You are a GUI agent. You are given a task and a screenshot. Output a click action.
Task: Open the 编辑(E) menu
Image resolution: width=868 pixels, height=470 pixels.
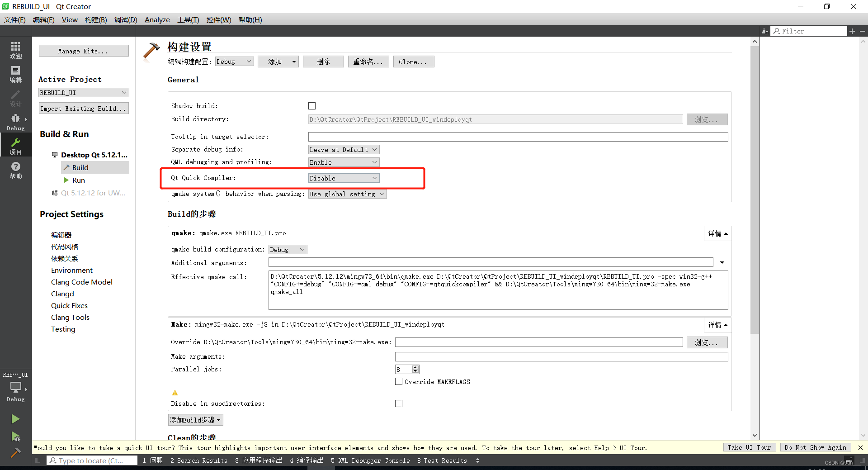point(43,19)
